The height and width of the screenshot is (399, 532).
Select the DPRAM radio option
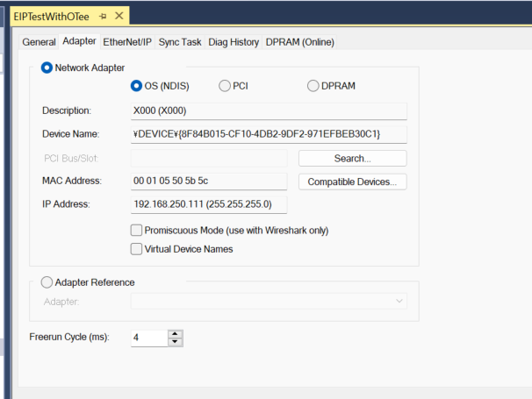(313, 86)
